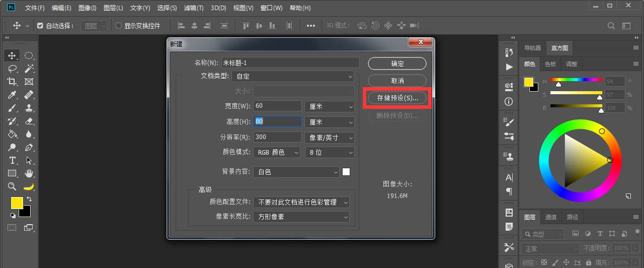The image size is (644, 268).
Task: Click the banana icon in the toolbox
Action: [x=29, y=187]
